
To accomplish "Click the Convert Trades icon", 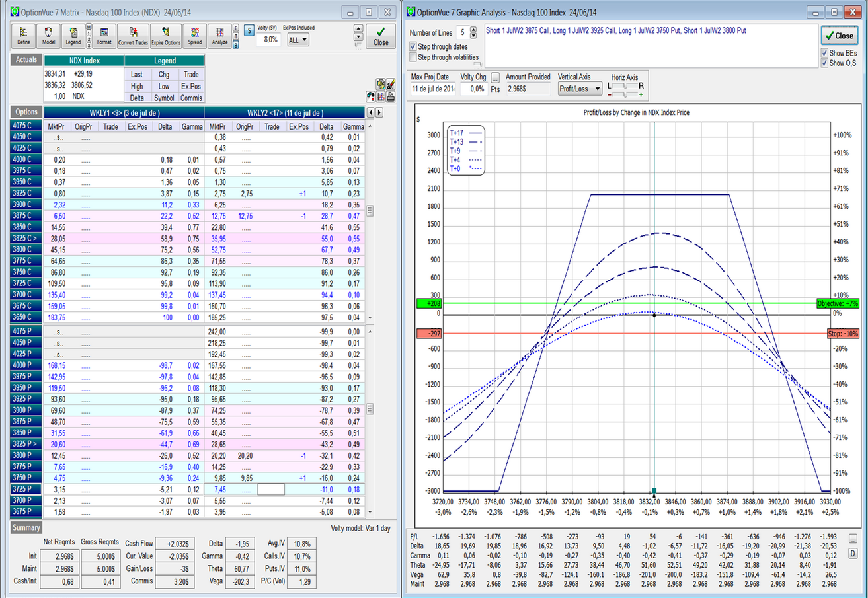I will (133, 36).
